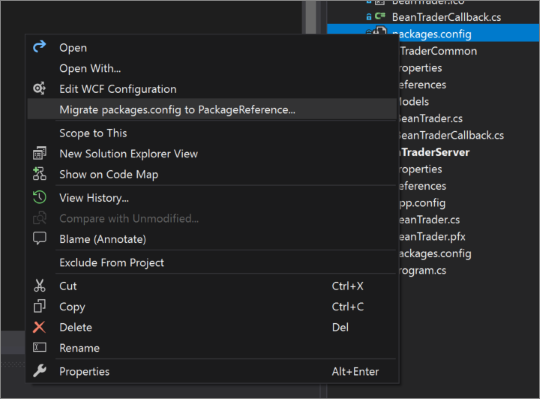Select BeanTraderCallback.cs under TraderCommon
540x399 pixels.
point(451,135)
